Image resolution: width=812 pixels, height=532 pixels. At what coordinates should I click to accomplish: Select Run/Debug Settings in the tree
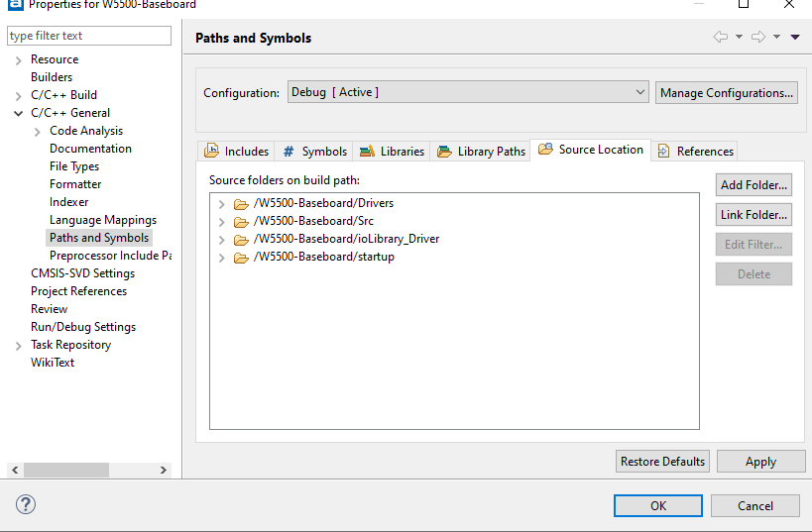pos(83,327)
